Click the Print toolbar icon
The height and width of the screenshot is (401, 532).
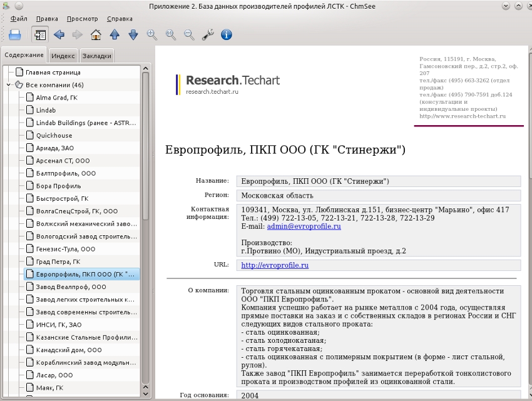(x=14, y=34)
